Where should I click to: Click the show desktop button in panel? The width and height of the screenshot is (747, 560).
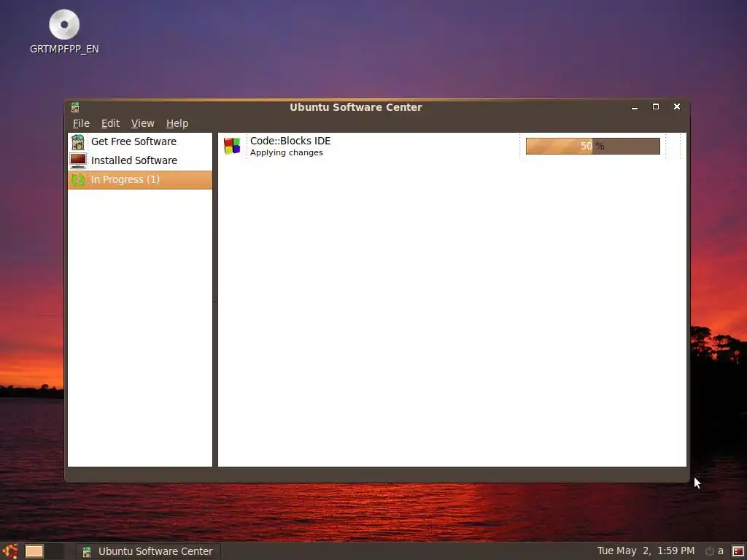pyautogui.click(x=34, y=551)
